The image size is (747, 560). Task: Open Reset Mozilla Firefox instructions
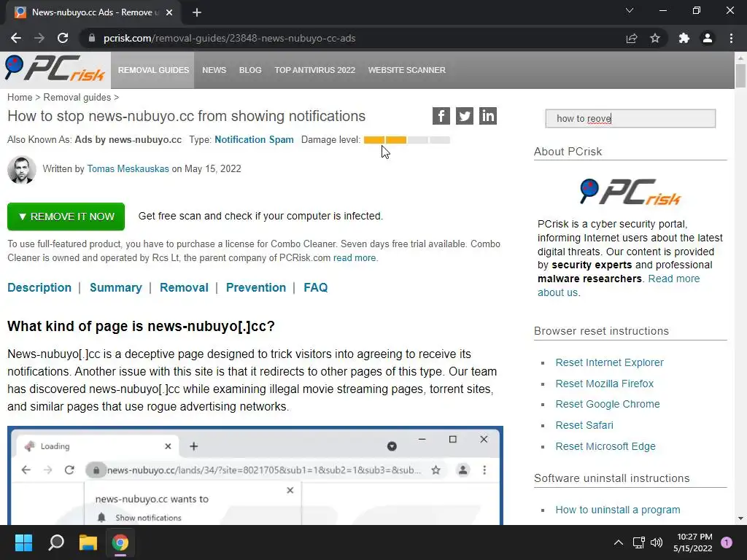(605, 384)
